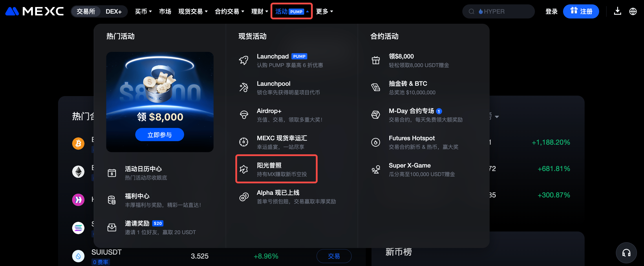
Task: Focus the HYPER search field
Action: pos(498,11)
